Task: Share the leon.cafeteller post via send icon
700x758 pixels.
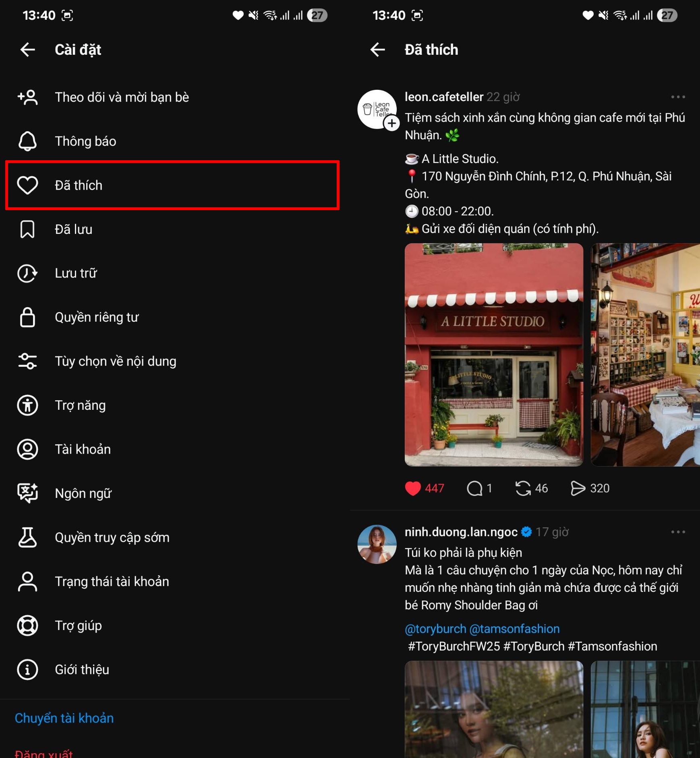Action: [x=578, y=488]
